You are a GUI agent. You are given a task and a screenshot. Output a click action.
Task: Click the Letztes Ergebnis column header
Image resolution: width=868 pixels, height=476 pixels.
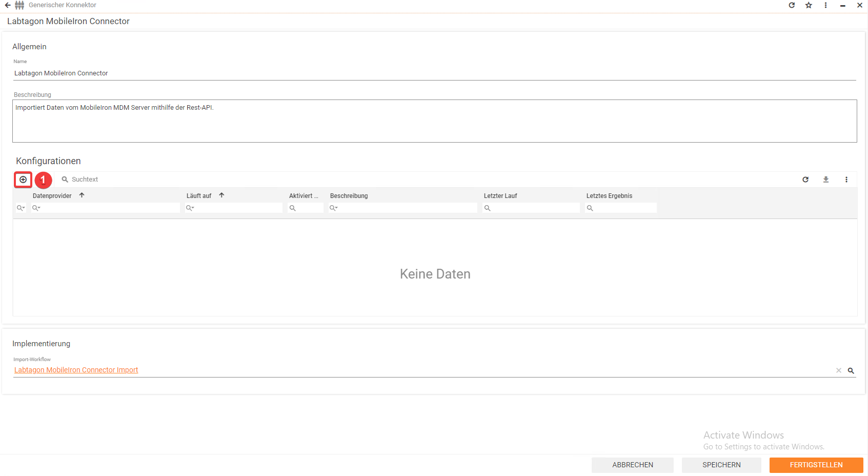tap(609, 196)
